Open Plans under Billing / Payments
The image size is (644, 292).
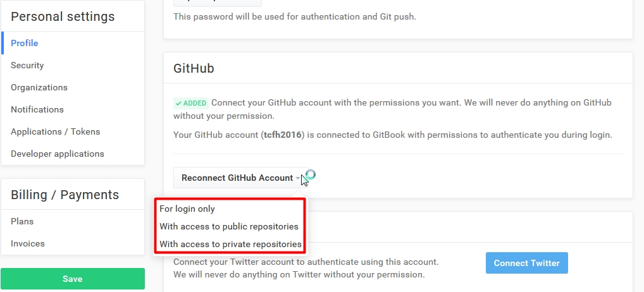[x=22, y=221]
